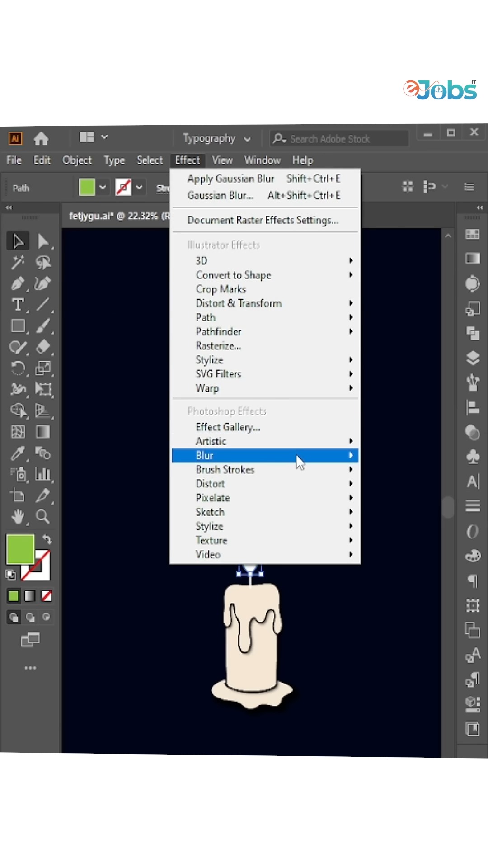Open the Blur submenu
The image size is (488, 868).
[x=265, y=455]
